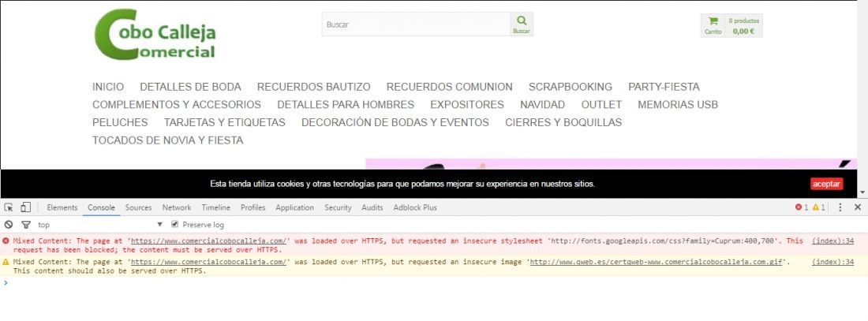Open RECUERDOS BAUTIZO category
Image resolution: width=868 pixels, height=321 pixels.
[314, 87]
